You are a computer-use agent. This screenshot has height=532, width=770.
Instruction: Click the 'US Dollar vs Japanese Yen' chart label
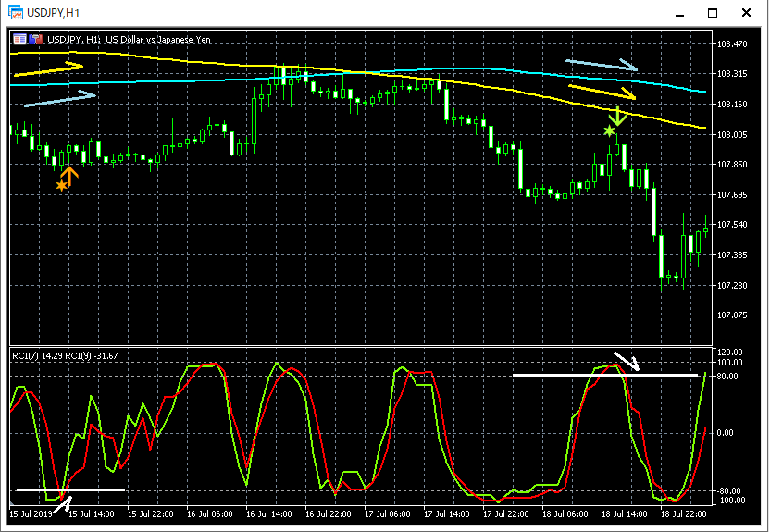coord(158,39)
